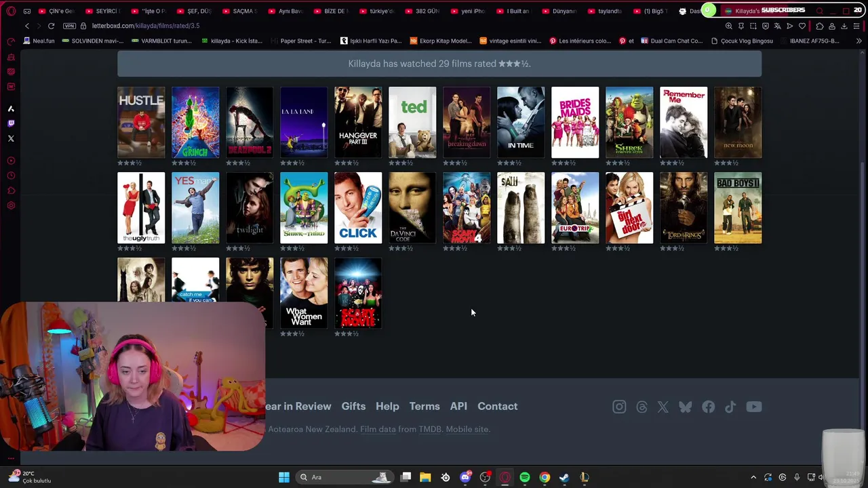The image size is (868, 488).
Task: Open the 'Mobile site' footer link
Action: 467,429
